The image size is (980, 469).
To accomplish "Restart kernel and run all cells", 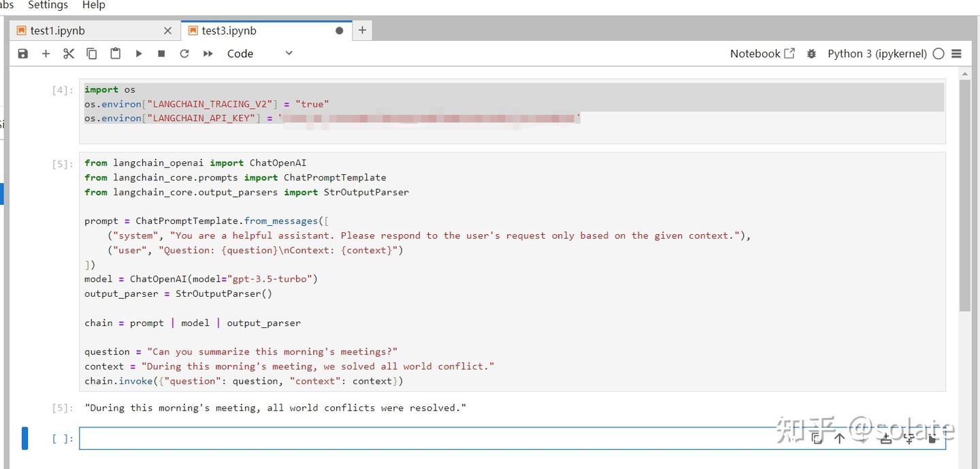I will [x=208, y=54].
